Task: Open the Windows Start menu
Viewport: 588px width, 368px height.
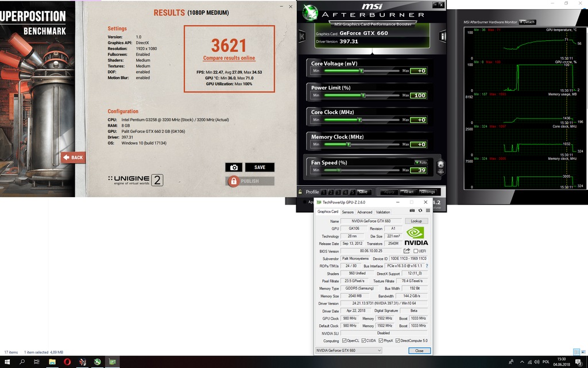Action: [7, 362]
